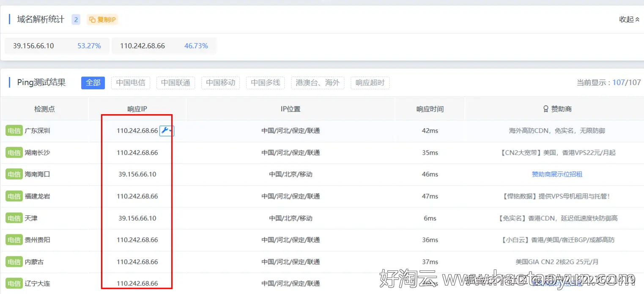
Task: Collapse the panel with 收起
Action: [x=629, y=19]
